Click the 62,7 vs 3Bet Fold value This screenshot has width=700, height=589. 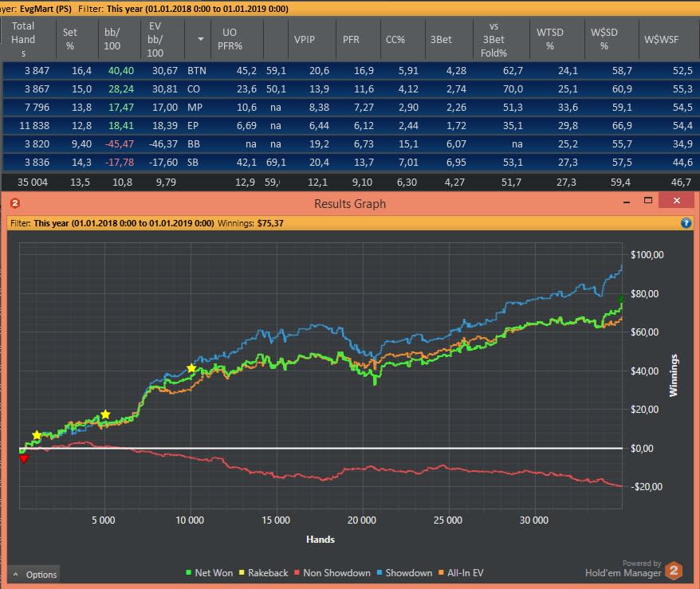point(513,70)
